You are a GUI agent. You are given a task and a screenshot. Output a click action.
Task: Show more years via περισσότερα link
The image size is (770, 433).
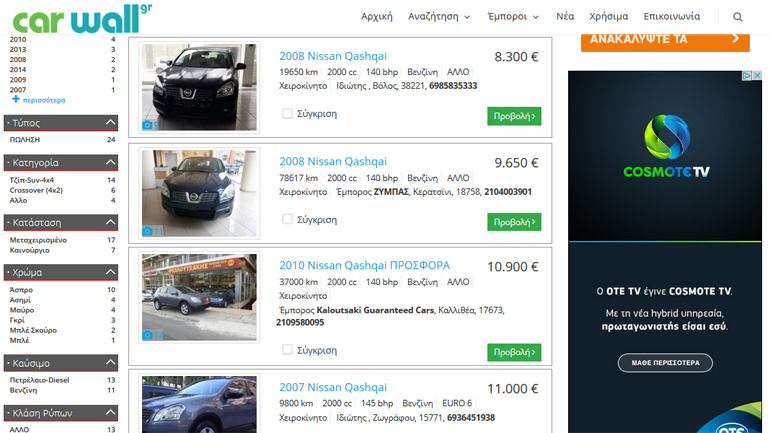[x=44, y=100]
